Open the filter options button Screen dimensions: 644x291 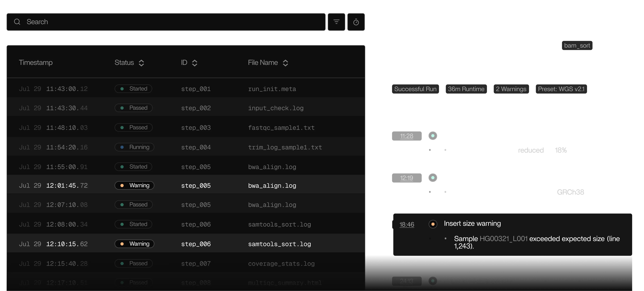point(336,22)
